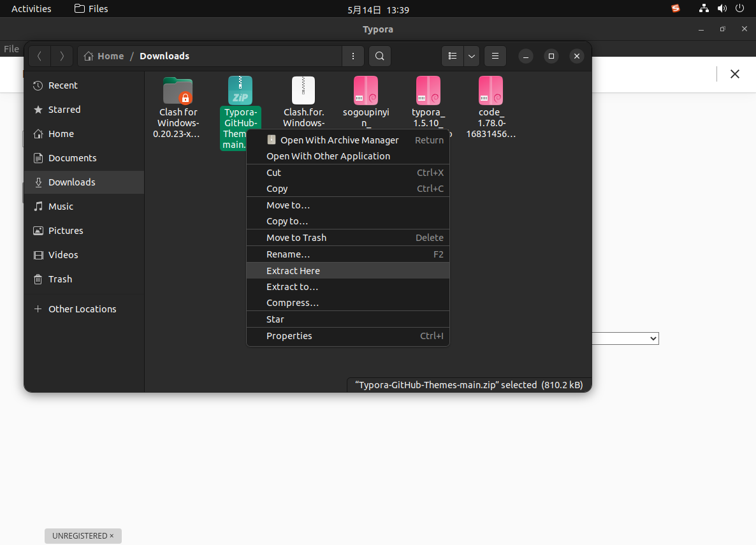Image resolution: width=756 pixels, height=545 pixels.
Task: Choose Copy to… in the context menu
Action: tap(347, 221)
